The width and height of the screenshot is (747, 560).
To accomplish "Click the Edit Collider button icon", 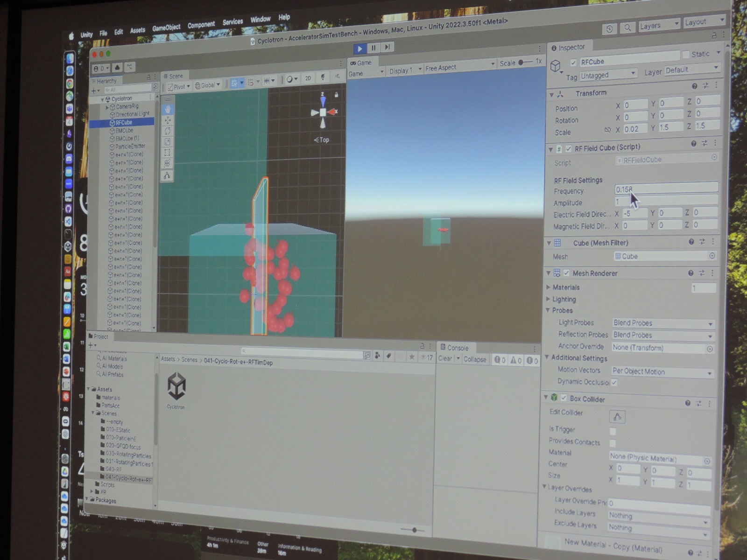I will [x=617, y=417].
